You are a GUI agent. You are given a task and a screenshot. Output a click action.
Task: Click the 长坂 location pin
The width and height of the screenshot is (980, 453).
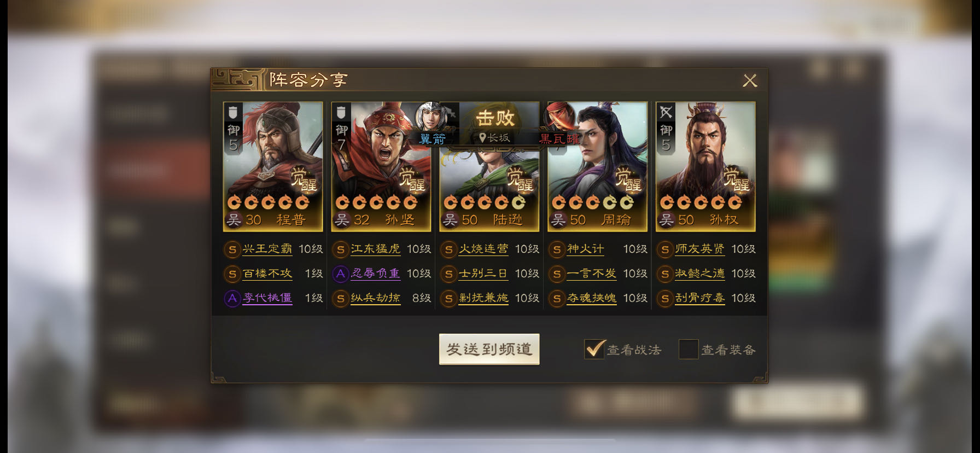[482, 138]
